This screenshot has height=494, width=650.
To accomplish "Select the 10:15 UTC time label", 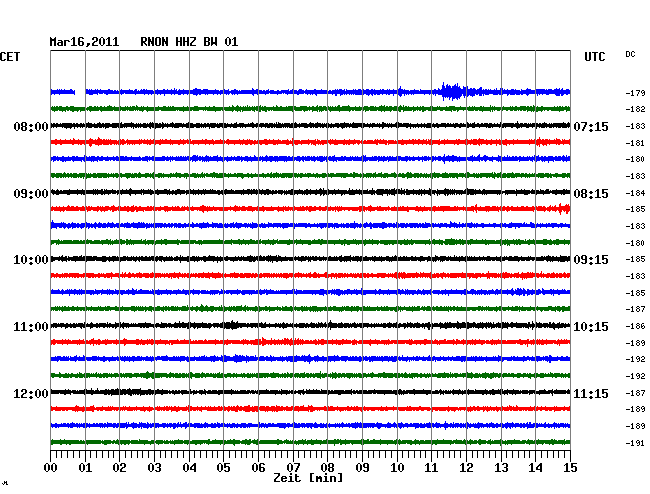I will point(591,327).
